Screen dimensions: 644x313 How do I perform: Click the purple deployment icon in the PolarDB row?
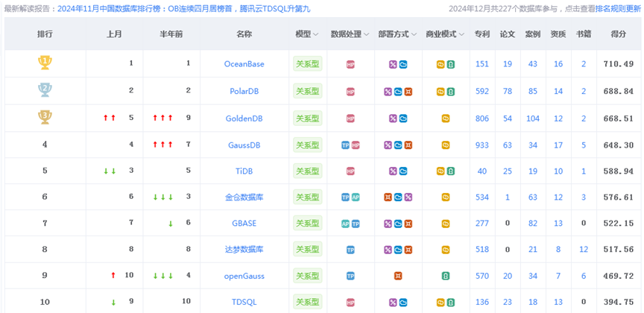click(x=388, y=92)
